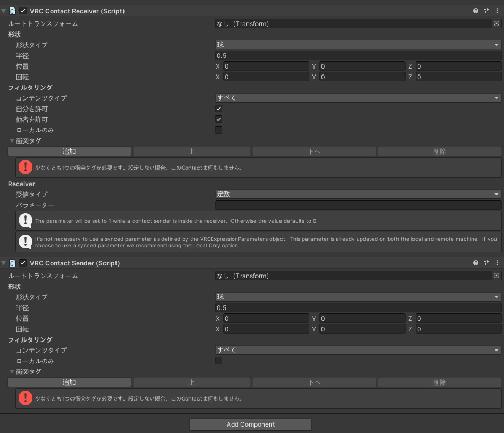
Task: Click the 'parameter will be set to 1' info icon
Action: click(26, 221)
